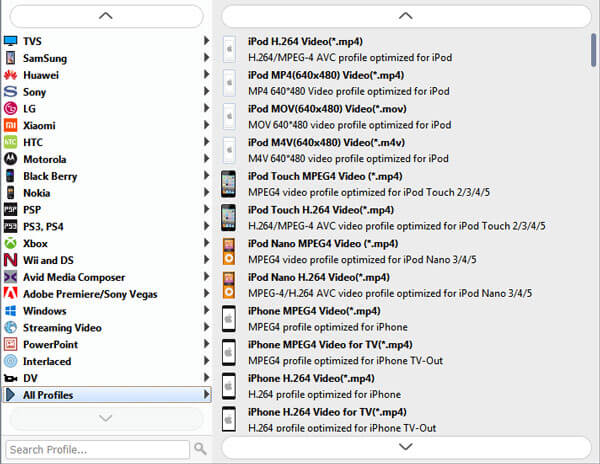Select iPod Touch H.264 Video(*.mp4) profile
Screen dimensions: 600x464
(405, 218)
